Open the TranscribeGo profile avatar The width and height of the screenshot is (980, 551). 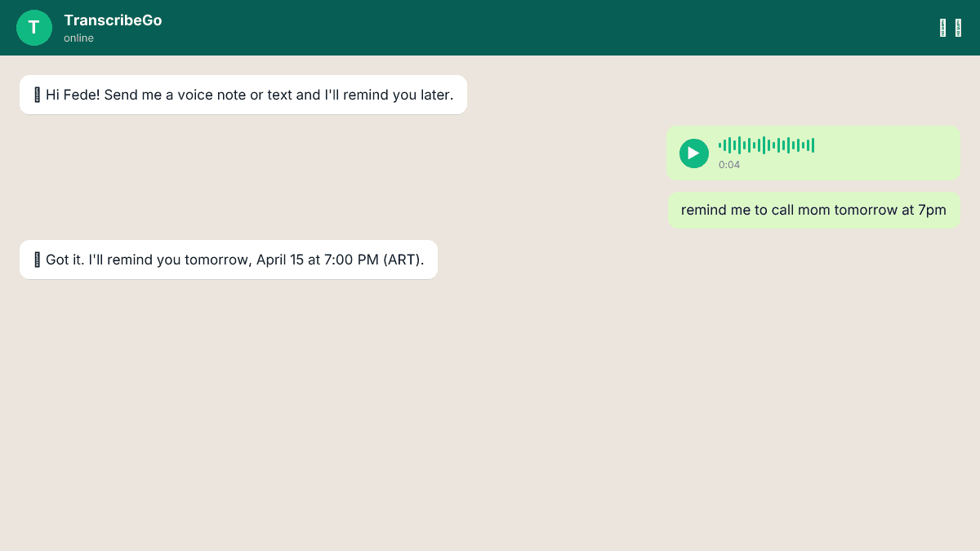[34, 27]
